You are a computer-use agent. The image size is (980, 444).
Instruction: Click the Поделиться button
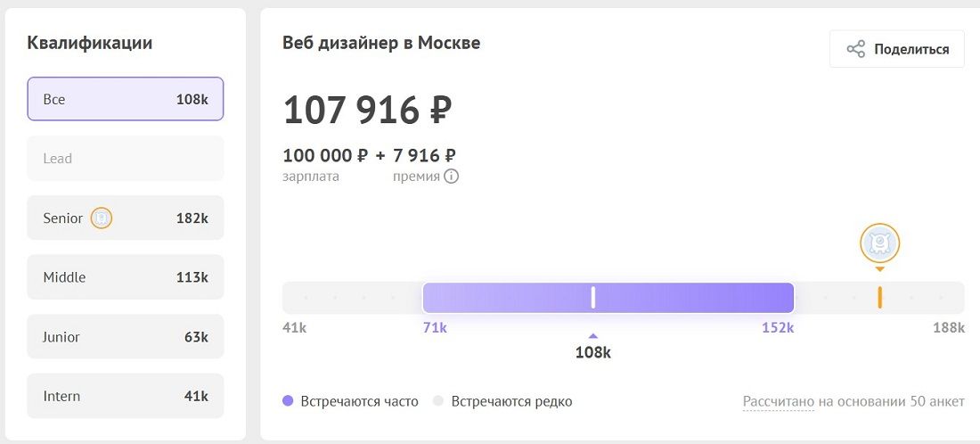point(897,49)
